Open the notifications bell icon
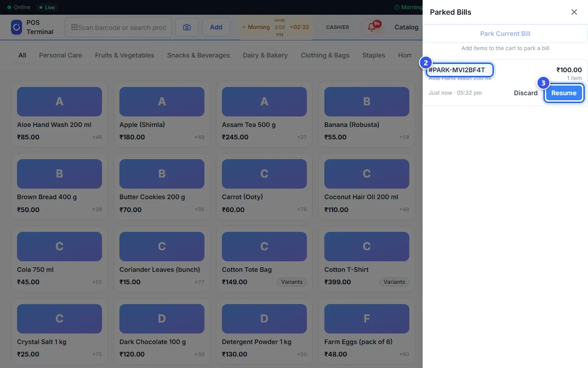 click(x=372, y=27)
